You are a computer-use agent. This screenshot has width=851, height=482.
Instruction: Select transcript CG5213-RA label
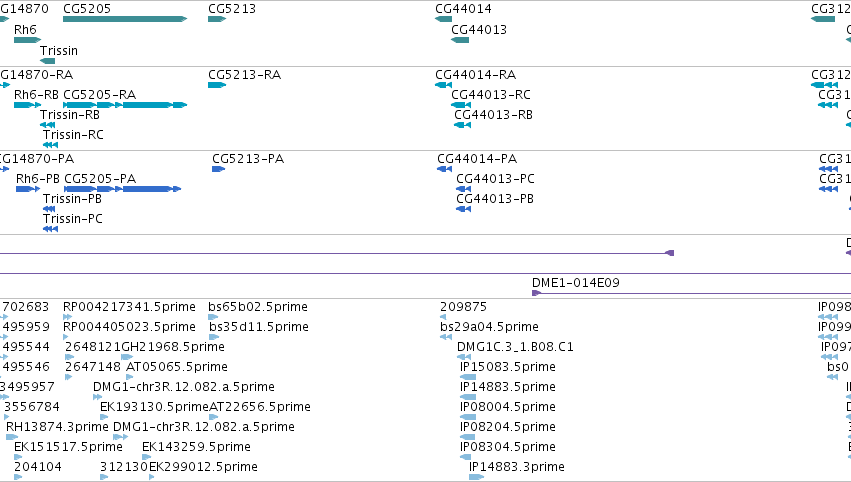245,74
